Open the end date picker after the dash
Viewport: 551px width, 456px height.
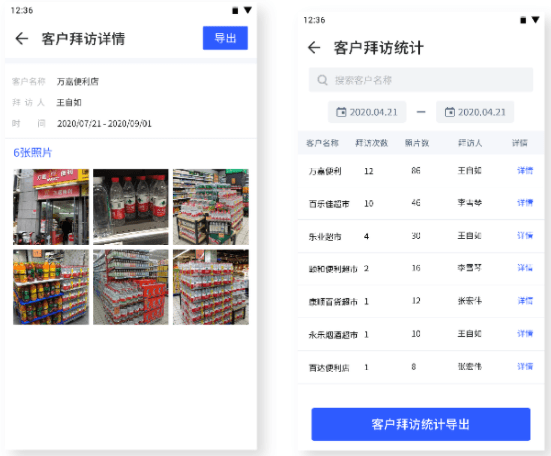coord(475,112)
